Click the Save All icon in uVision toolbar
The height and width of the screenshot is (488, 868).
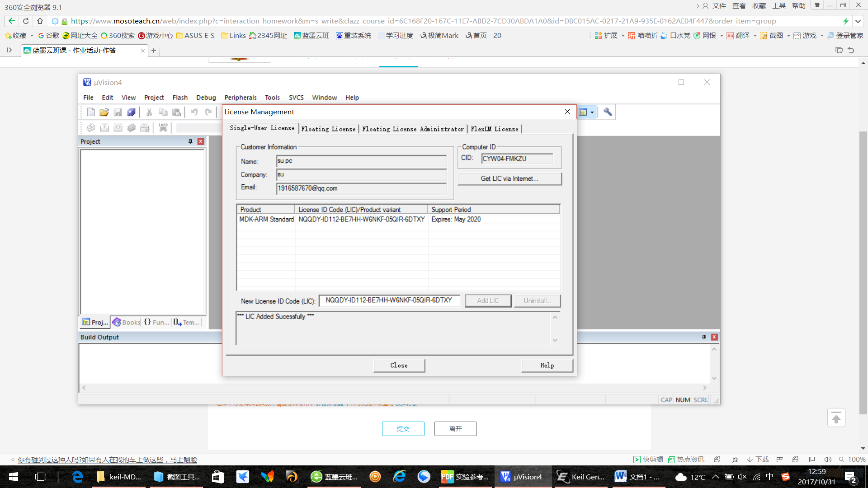pos(132,112)
